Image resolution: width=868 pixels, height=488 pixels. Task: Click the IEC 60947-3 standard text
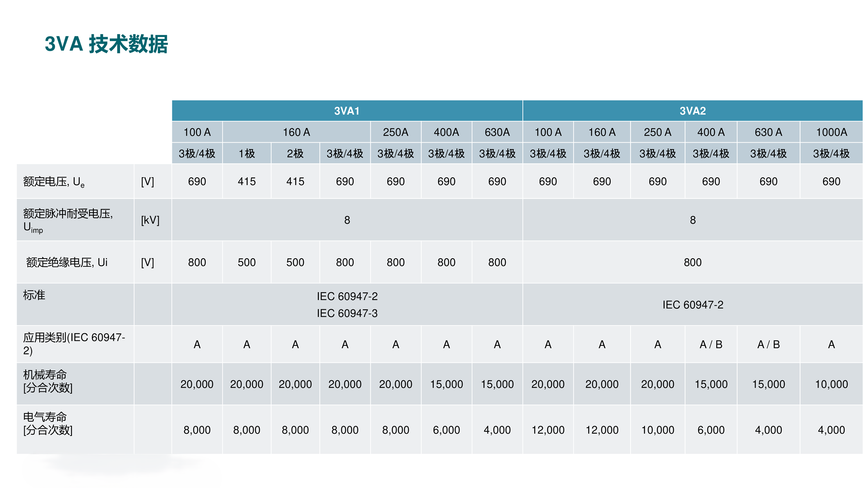(x=347, y=313)
